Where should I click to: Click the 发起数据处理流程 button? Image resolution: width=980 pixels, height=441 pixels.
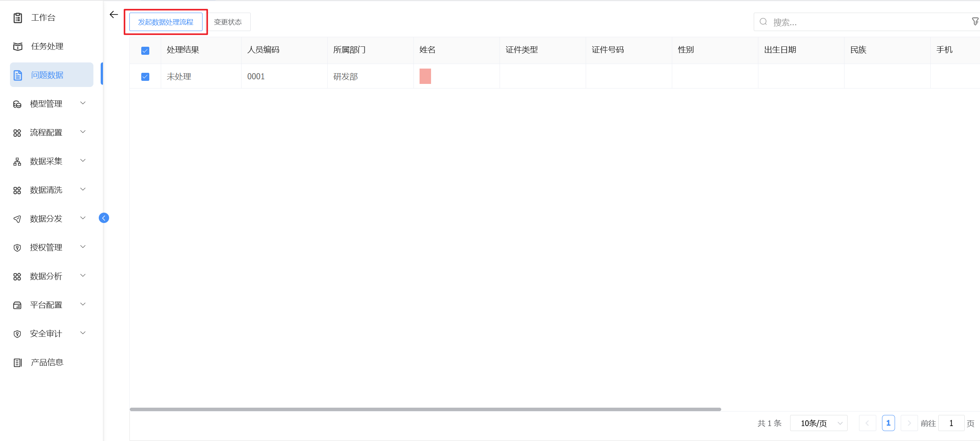tap(166, 22)
